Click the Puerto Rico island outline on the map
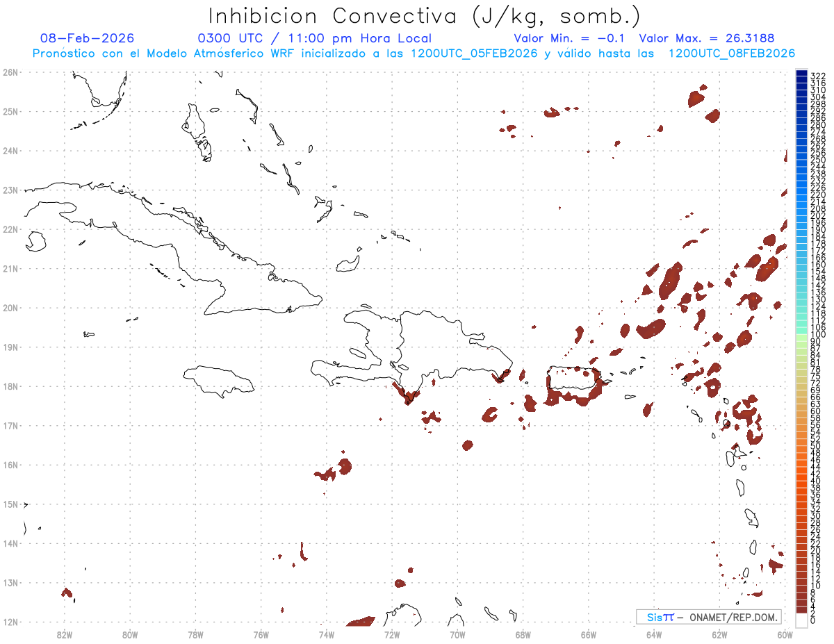Viewport: 834px width, 644px height. point(574,379)
